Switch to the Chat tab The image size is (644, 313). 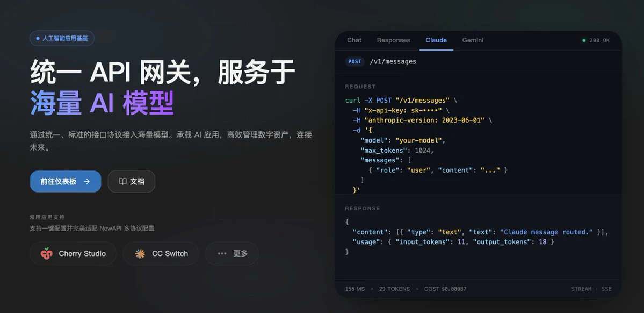coord(354,40)
